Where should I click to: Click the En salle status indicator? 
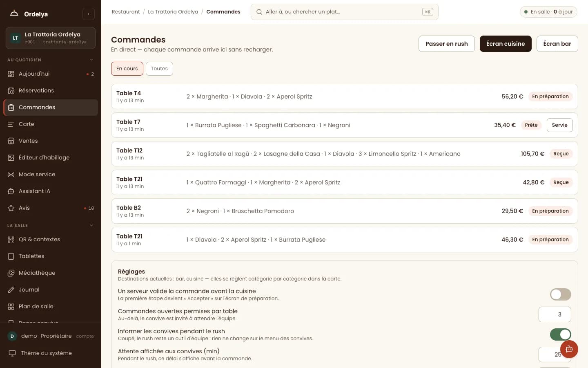[548, 12]
